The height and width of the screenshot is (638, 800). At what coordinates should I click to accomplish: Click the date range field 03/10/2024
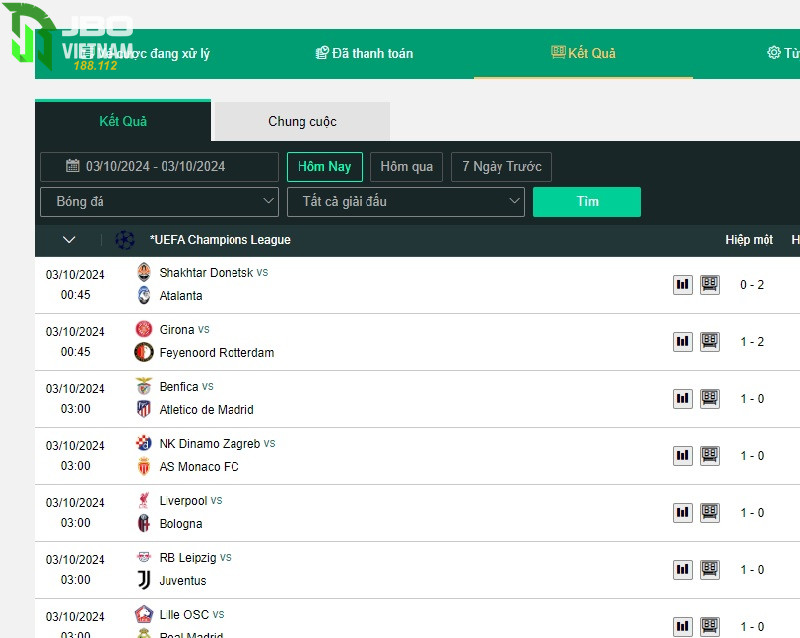click(159, 166)
